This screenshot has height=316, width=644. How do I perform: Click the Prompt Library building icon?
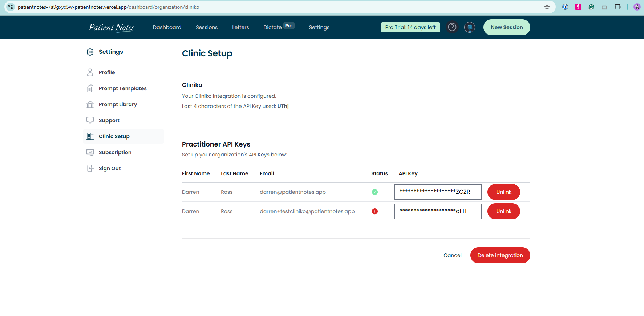point(90,104)
